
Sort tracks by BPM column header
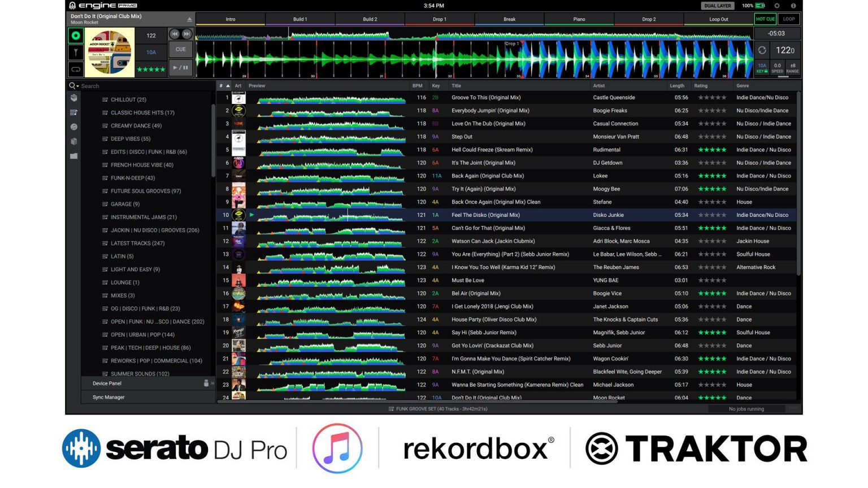coord(418,86)
